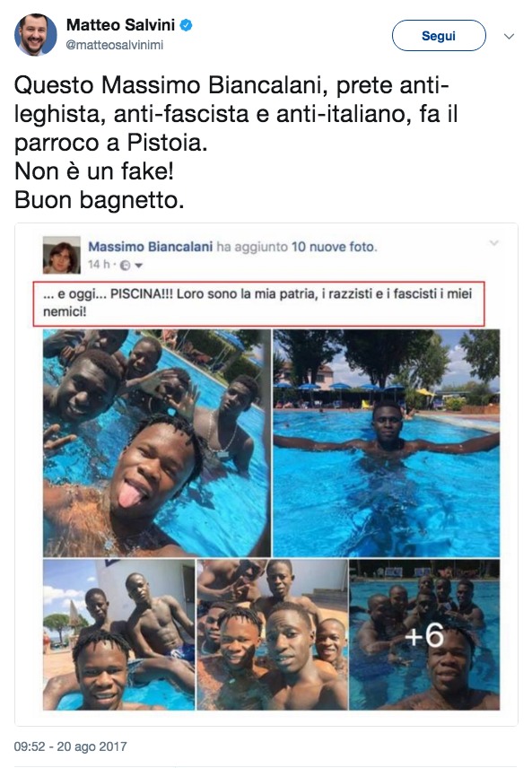Viewport: 532px width, 768px height.
Task: Click the tweet author's profile avatar
Action: [35, 35]
